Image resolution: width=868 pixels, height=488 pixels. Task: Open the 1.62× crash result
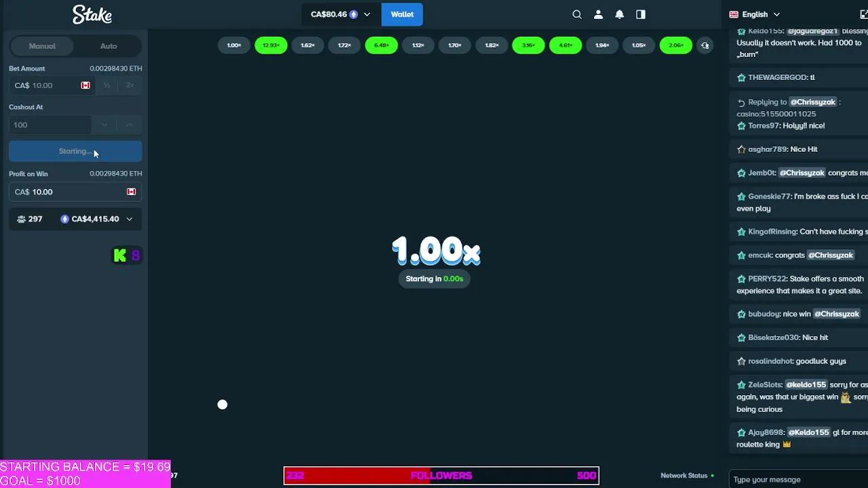click(x=308, y=45)
